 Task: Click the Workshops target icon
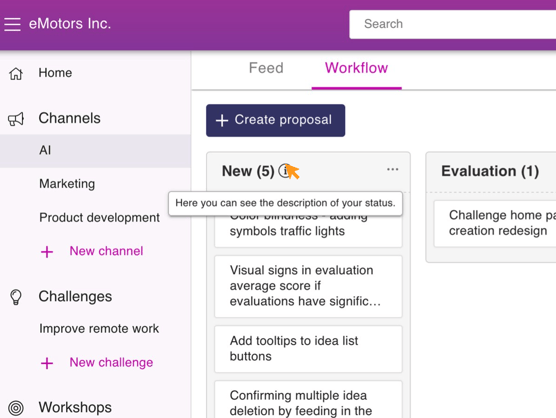[x=16, y=408]
